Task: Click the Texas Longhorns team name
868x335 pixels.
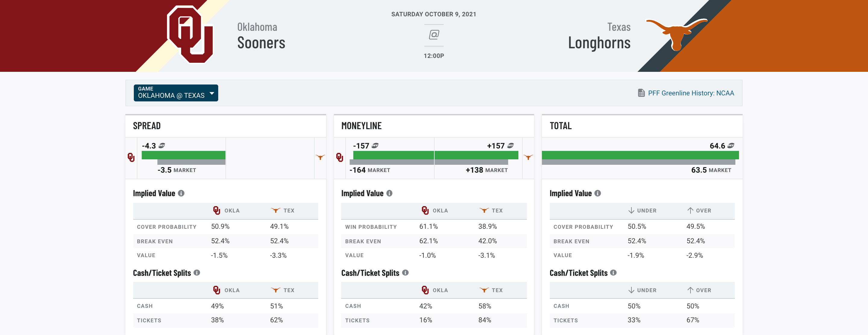Action: click(x=599, y=36)
